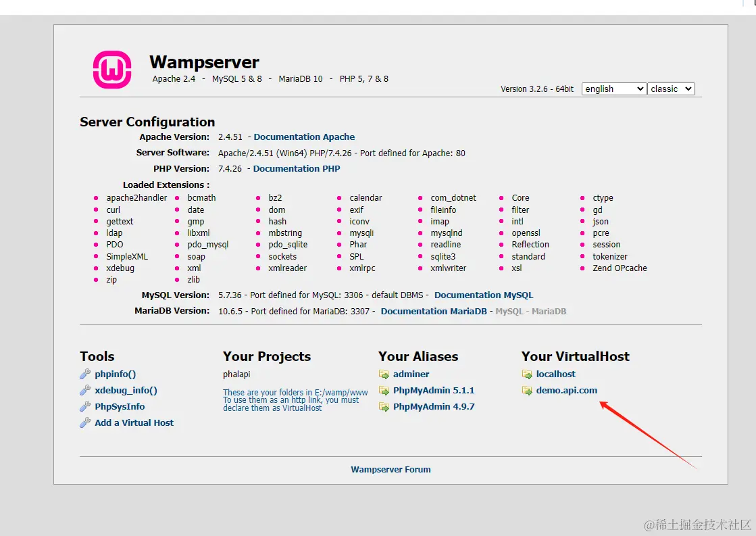Click the Server Configuration heading
The width and height of the screenshot is (756, 536).
tap(147, 122)
